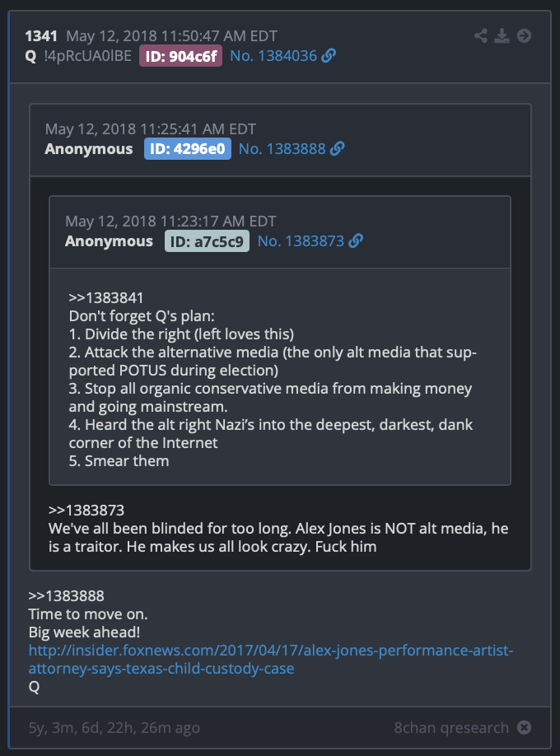Open post link No. 1383888
The width and height of the screenshot is (560, 756).
coord(282,148)
